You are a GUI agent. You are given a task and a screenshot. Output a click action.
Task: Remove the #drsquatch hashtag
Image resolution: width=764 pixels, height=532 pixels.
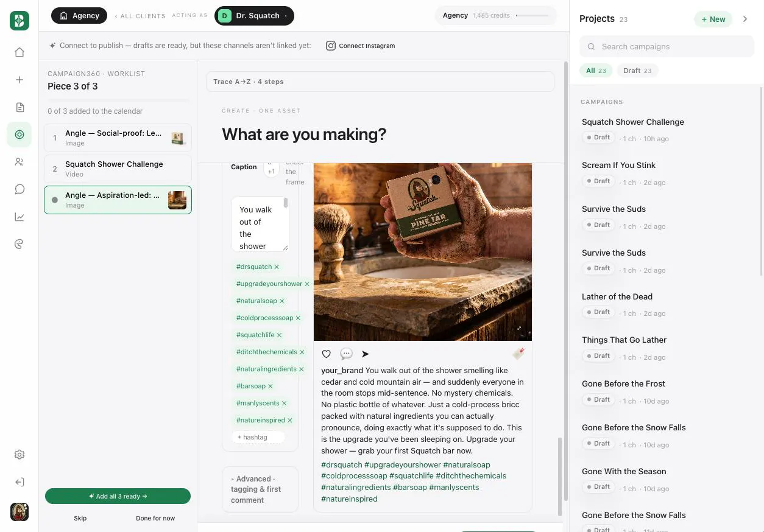coord(277,267)
